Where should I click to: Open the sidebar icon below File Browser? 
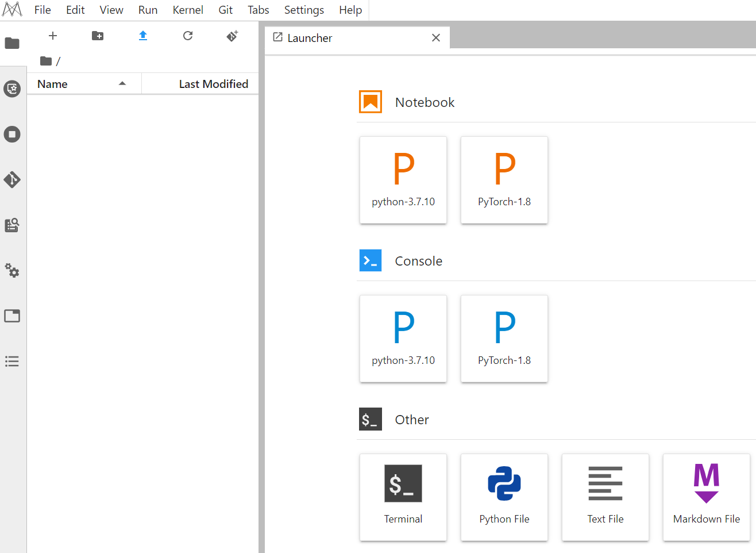[x=12, y=89]
